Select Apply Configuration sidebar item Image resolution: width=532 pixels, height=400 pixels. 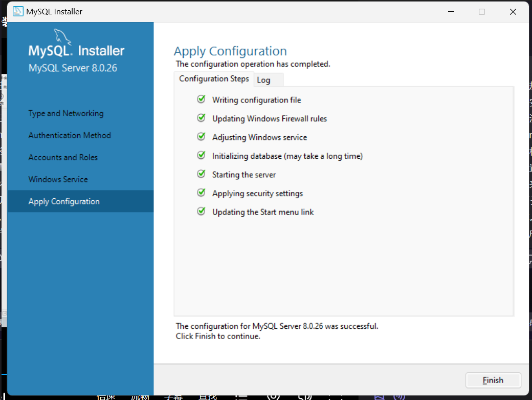(80, 201)
